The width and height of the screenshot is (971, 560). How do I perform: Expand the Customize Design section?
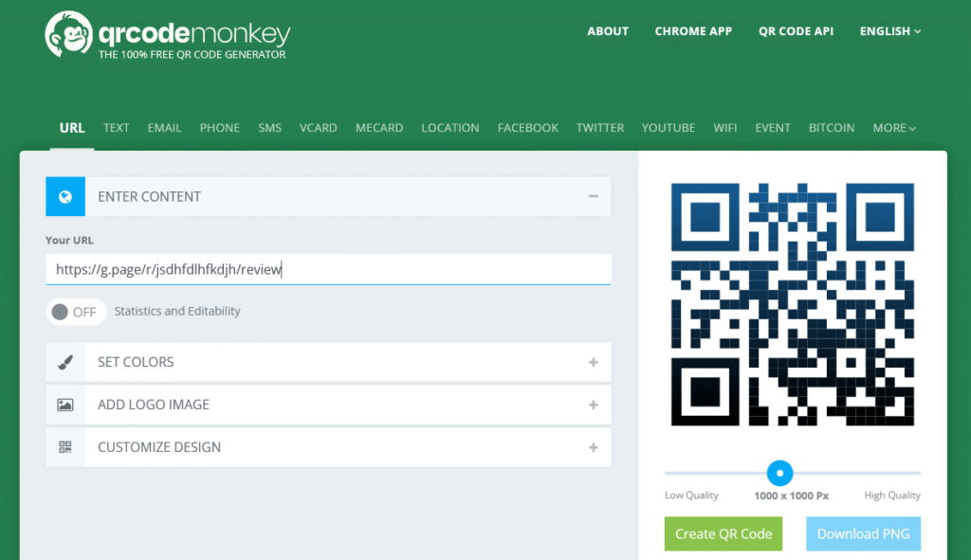pyautogui.click(x=593, y=447)
